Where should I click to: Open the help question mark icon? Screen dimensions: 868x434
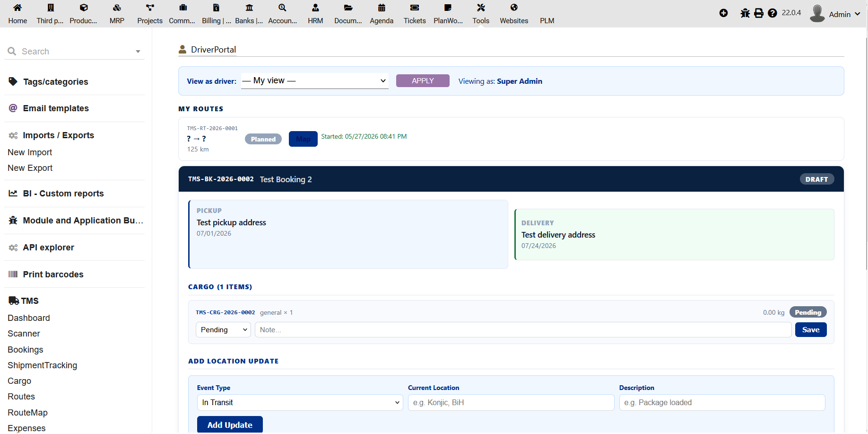click(x=773, y=13)
